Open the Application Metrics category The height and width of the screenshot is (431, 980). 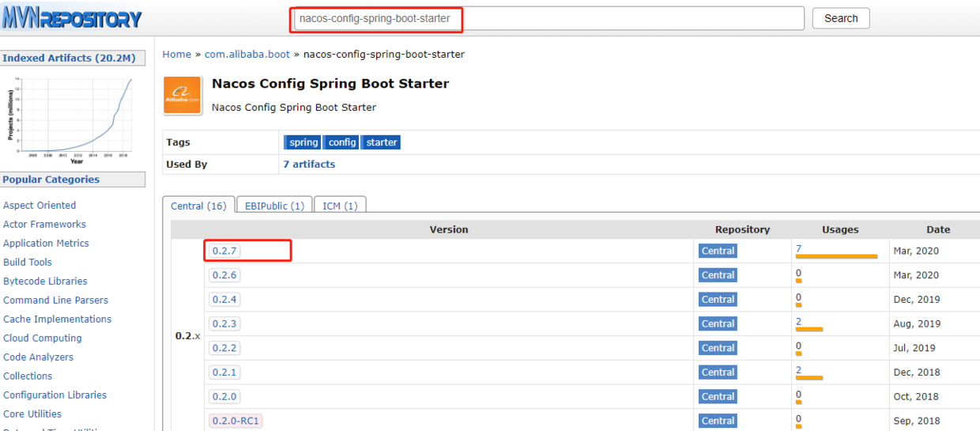click(x=46, y=244)
